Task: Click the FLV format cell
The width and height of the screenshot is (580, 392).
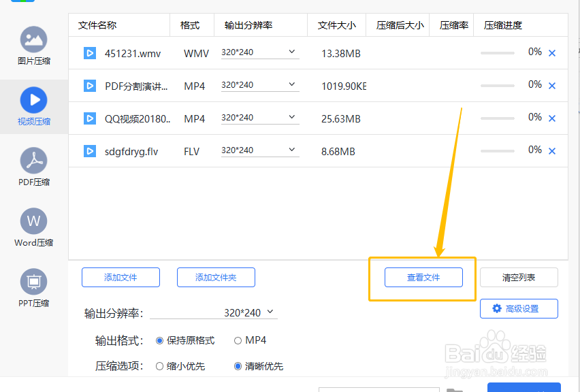Action: pos(191,152)
